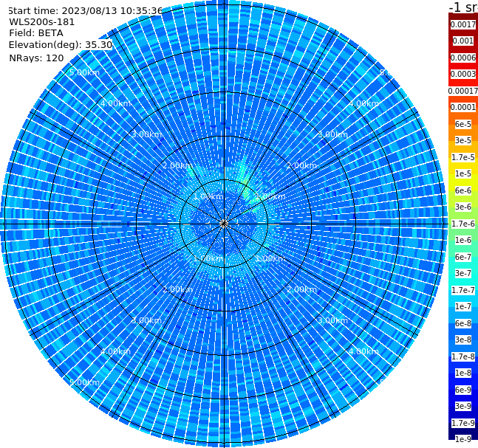The image size is (478, 448).
Task: Click the 3e-8 colorbar label
Action: click(463, 340)
